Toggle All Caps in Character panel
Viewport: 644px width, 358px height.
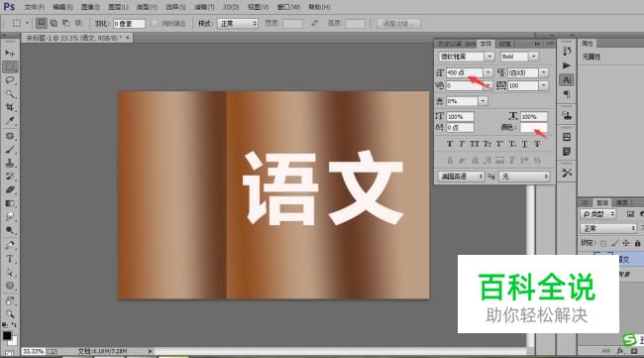[475, 144]
